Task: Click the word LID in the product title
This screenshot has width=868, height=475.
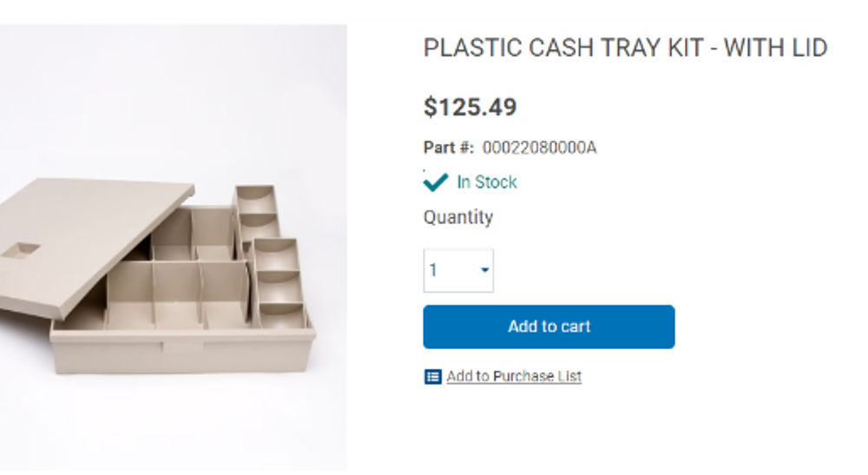Action: pyautogui.click(x=809, y=49)
